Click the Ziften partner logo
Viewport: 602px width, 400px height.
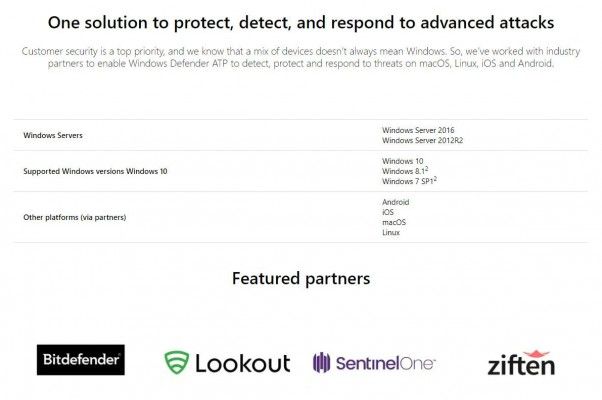(520, 363)
